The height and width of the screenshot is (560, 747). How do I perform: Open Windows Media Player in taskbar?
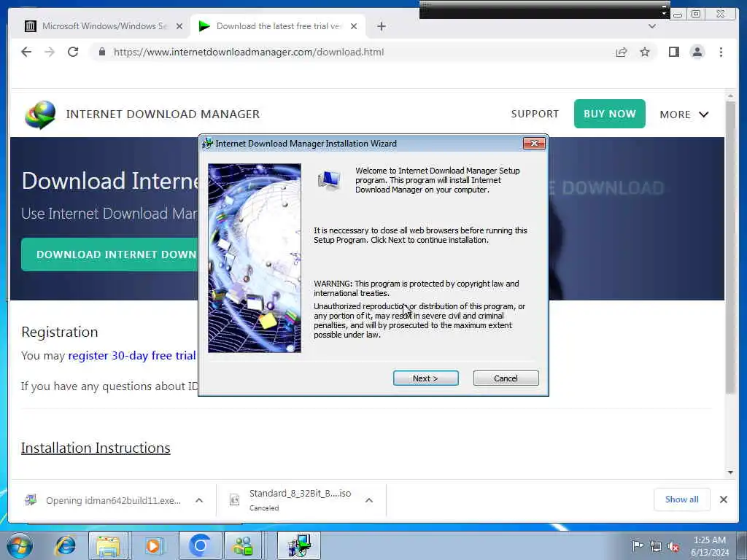(153, 545)
